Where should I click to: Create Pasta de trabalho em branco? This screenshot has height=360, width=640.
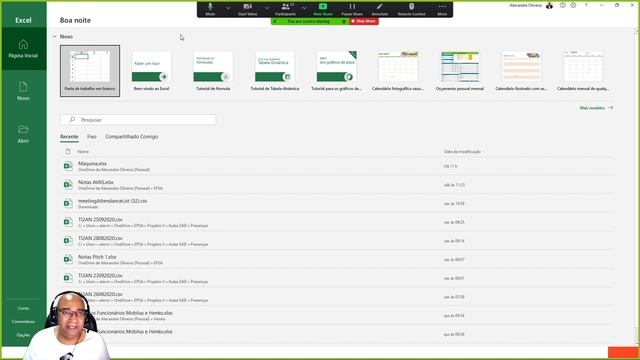point(90,71)
